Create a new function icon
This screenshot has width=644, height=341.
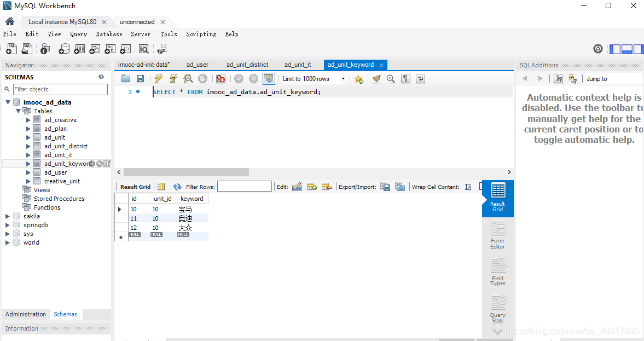125,49
